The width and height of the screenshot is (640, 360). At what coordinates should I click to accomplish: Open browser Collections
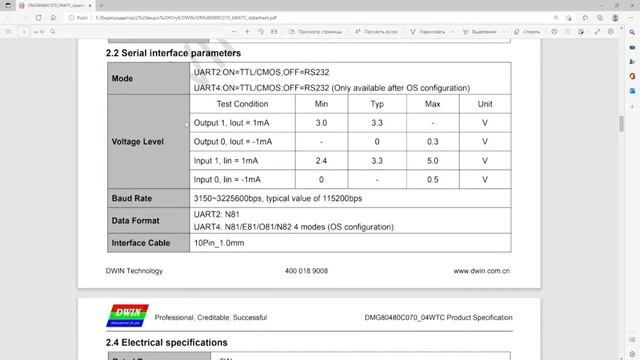point(600,18)
